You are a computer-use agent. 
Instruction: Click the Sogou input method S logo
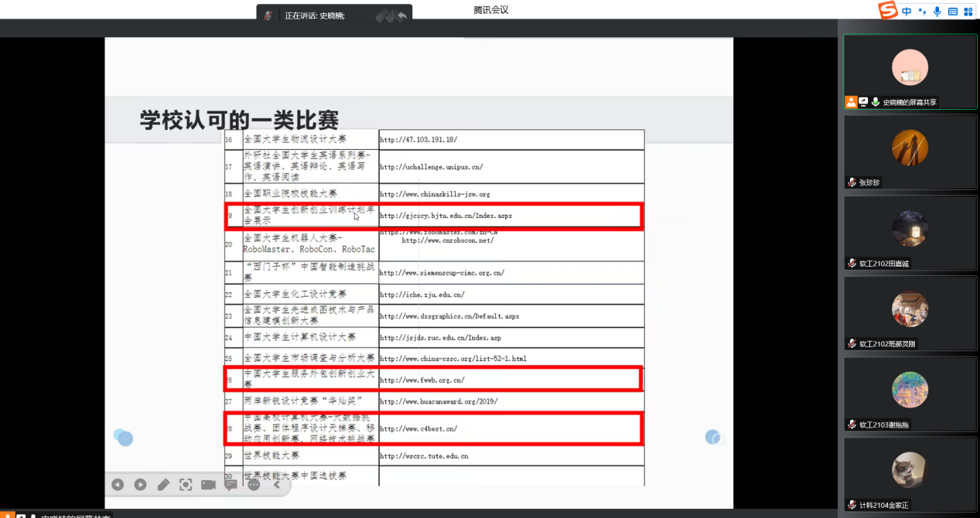click(887, 11)
